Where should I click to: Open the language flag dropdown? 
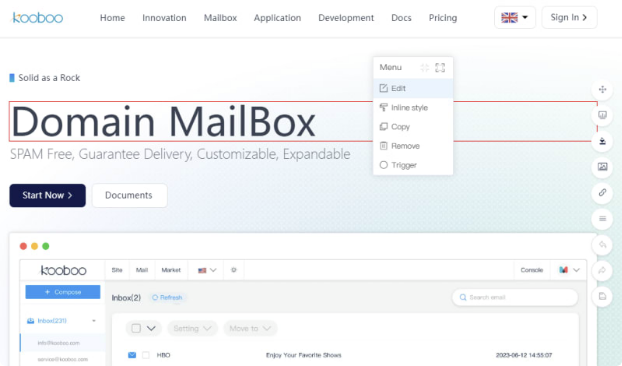(x=515, y=17)
